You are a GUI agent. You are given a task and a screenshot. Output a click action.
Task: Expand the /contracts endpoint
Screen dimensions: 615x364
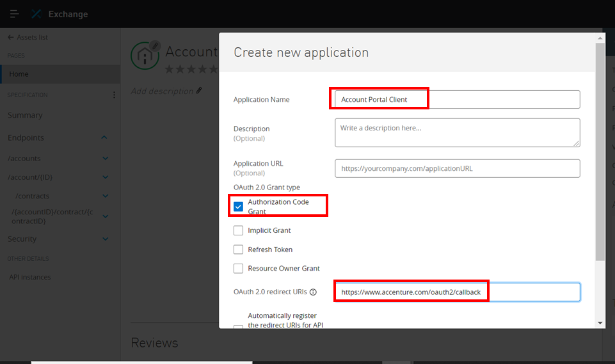[106, 196]
